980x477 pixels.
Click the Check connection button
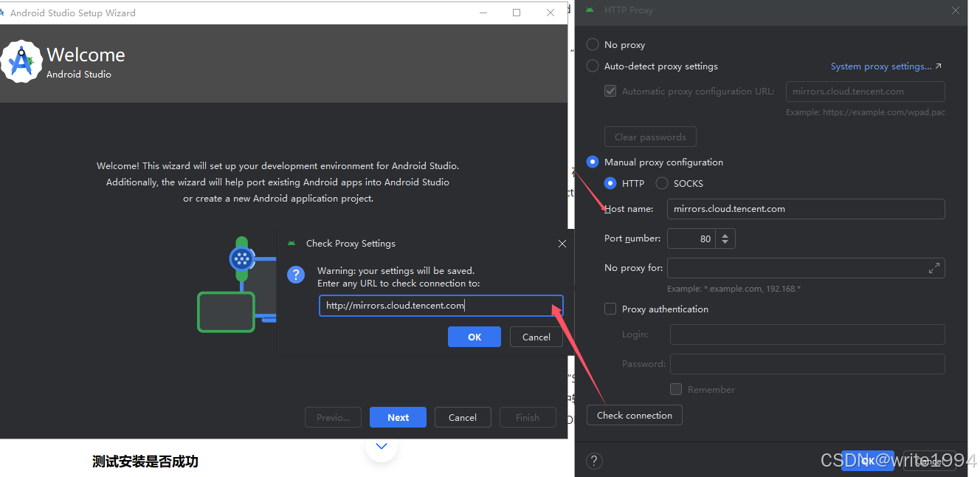(635, 415)
